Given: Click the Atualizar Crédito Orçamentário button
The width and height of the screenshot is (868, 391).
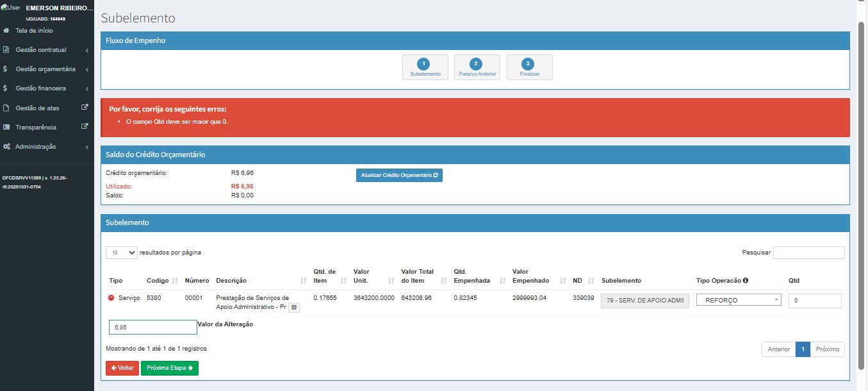Looking at the screenshot, I should (399, 175).
